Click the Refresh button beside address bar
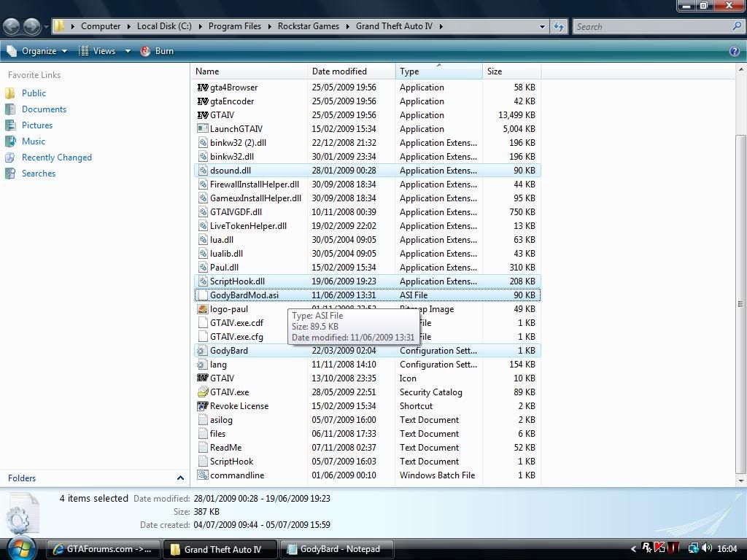This screenshot has height=560, width=747. click(x=559, y=26)
